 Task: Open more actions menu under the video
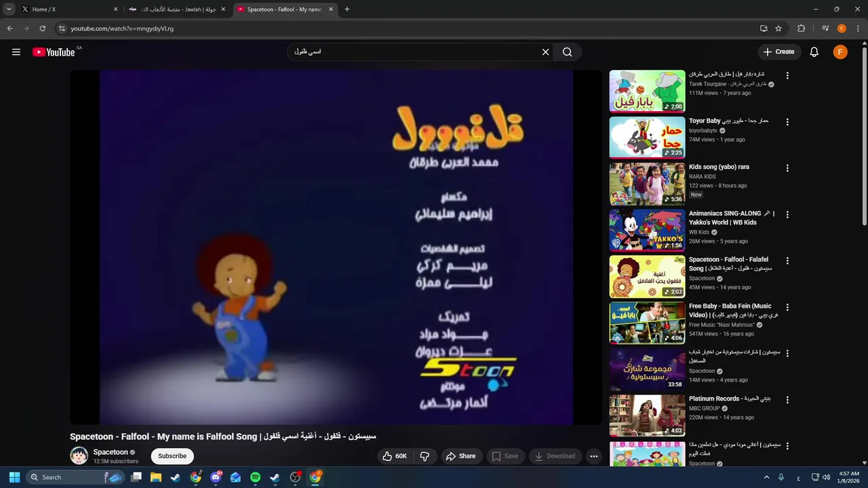pyautogui.click(x=594, y=456)
